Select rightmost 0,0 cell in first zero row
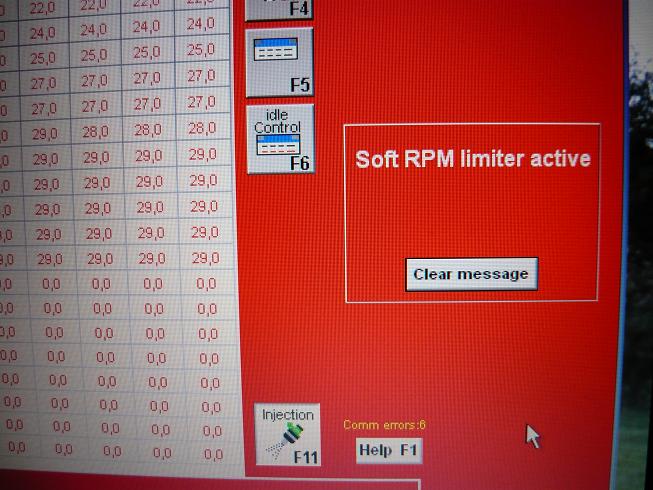 (x=206, y=284)
